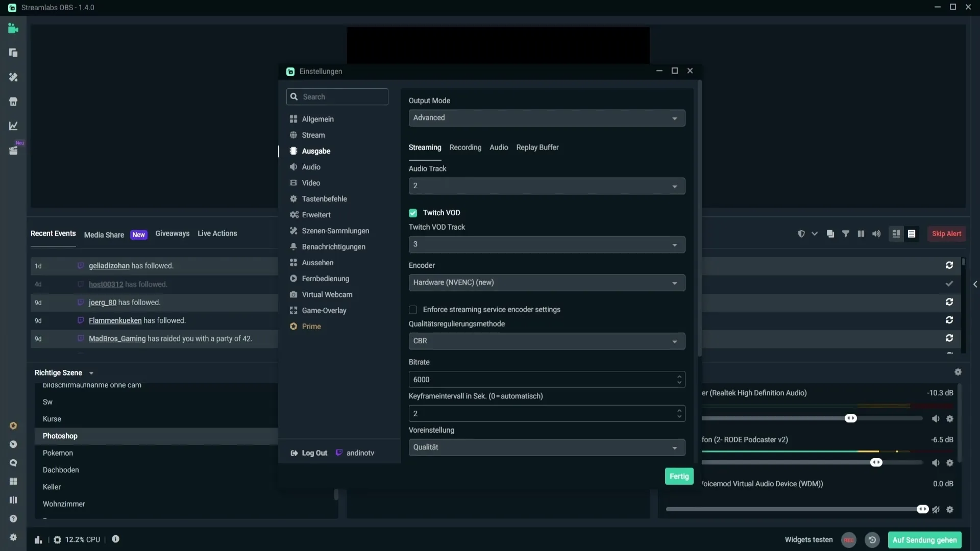
Task: Open the App Store icon in the sidebar
Action: point(13,102)
